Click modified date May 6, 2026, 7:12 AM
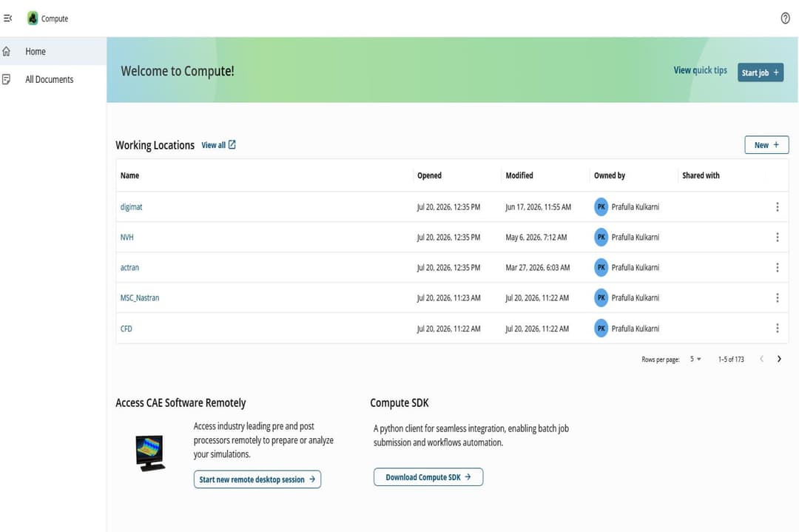 pyautogui.click(x=536, y=237)
